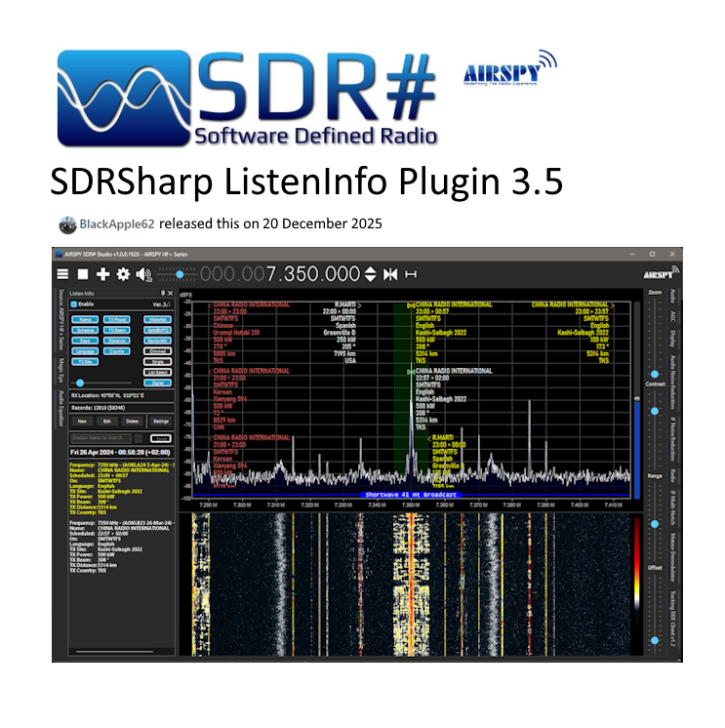The image size is (725, 728).
Task: Click the SDR# app icon in the title bar
Action: pos(59,254)
